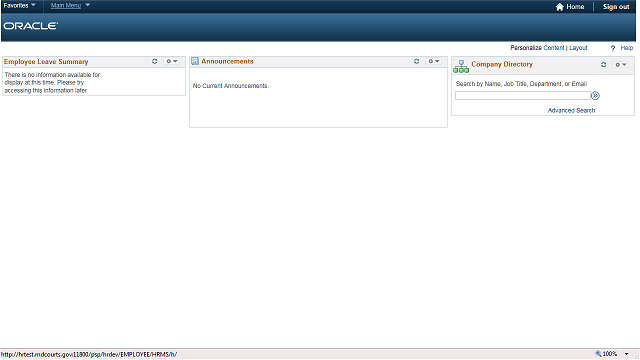Click the zoom magnifier icon in status bar
The width and height of the screenshot is (640, 360).
pos(598,354)
